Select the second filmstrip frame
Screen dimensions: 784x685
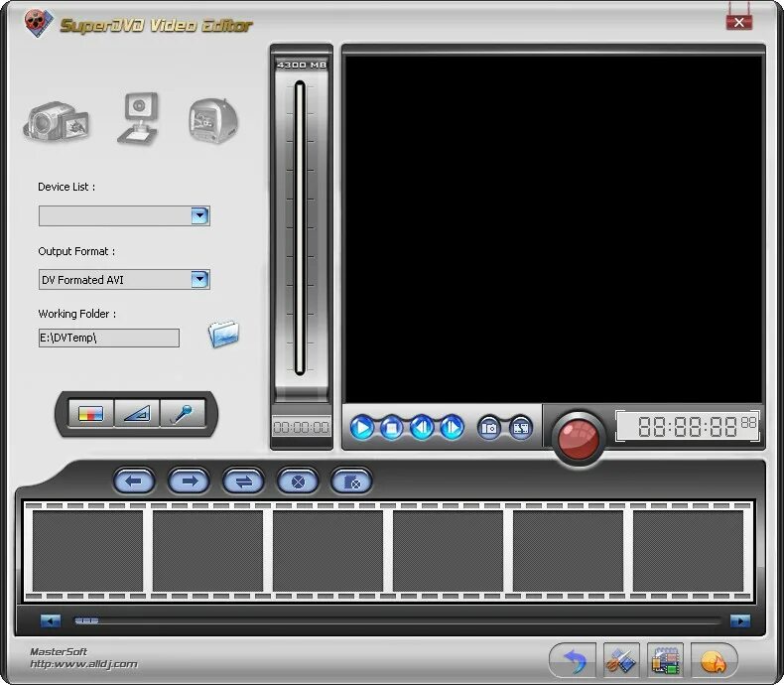[x=208, y=551]
